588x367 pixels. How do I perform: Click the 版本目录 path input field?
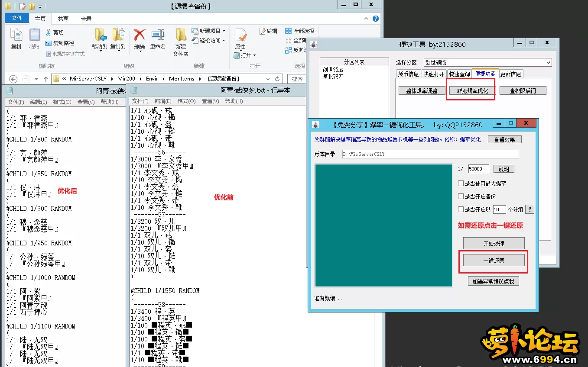pos(430,154)
